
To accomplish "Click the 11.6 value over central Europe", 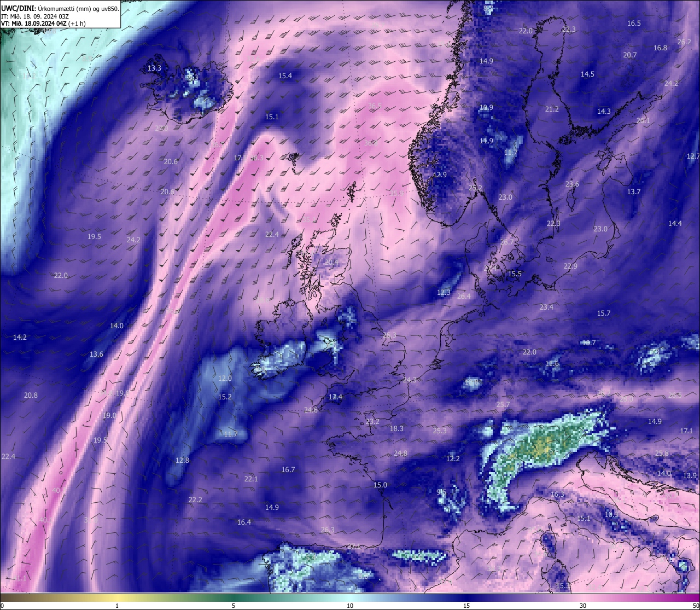I will coord(552,364).
